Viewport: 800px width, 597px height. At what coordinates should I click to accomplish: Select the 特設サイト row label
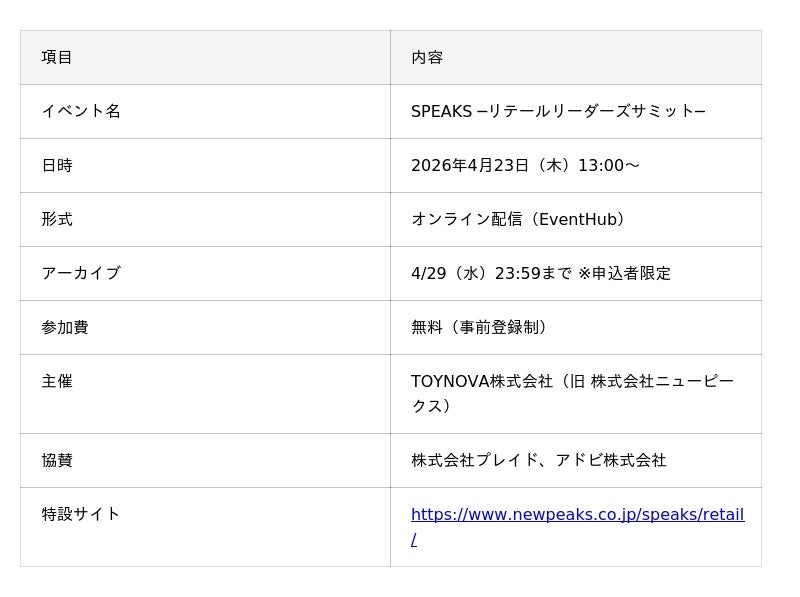[x=81, y=514]
